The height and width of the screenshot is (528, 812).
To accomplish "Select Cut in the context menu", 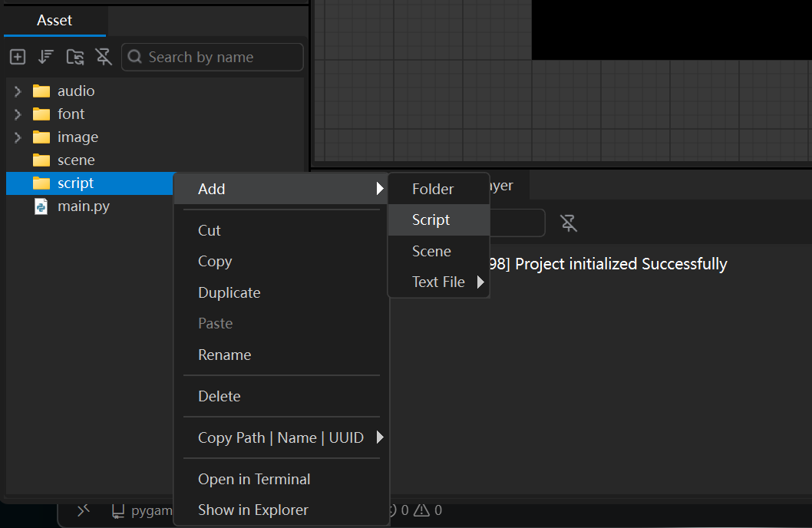I will [282, 230].
